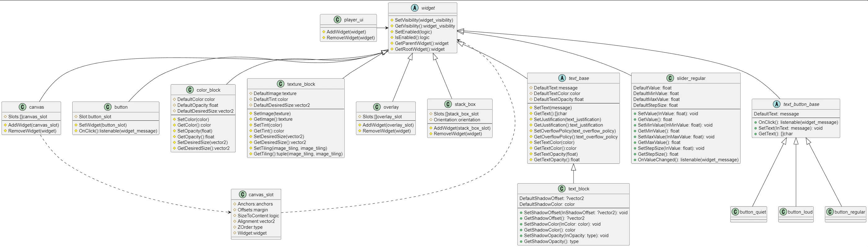Click the 'C' icon beside stack_box

tap(448, 104)
